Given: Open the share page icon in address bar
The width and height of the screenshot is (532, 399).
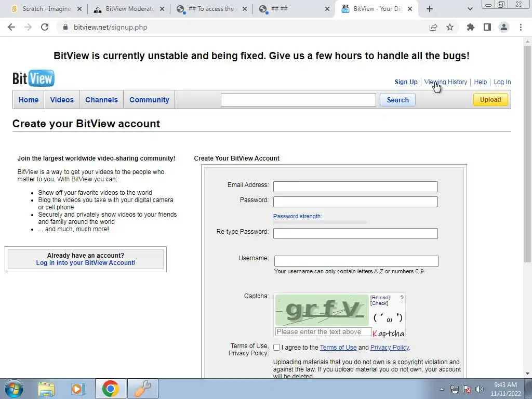Looking at the screenshot, I should tap(433, 27).
